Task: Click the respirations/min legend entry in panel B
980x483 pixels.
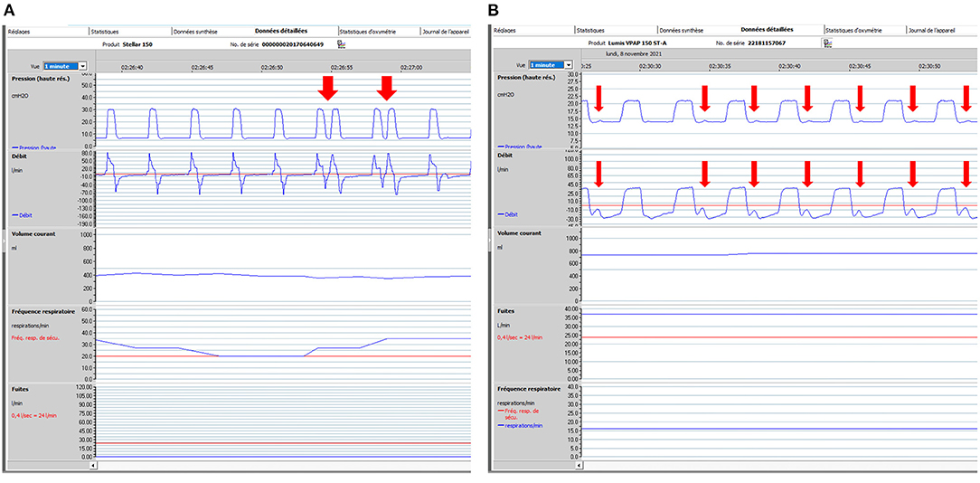Action: [x=521, y=425]
